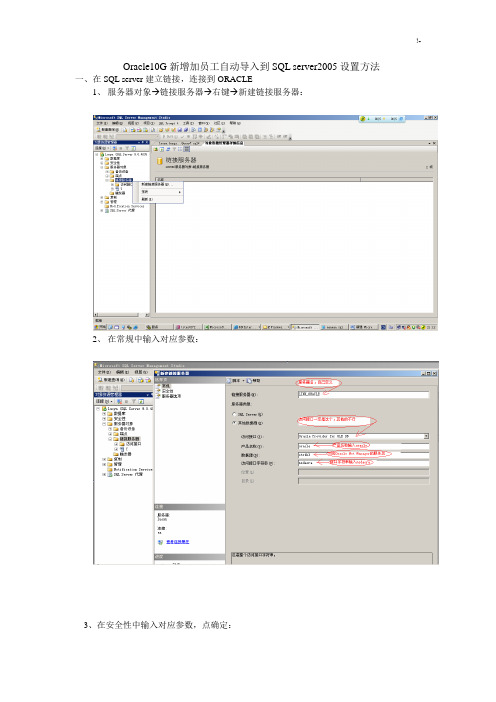Viewport: 496px width, 702px height.
Task: Open 连接 dropdown in step 2 Object Explorer
Action: 103,402
